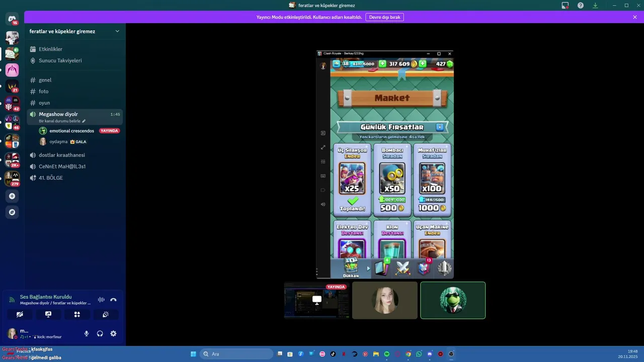Toggle noise suppression waveform icon
Image resolution: width=644 pixels, height=362 pixels.
tap(101, 300)
